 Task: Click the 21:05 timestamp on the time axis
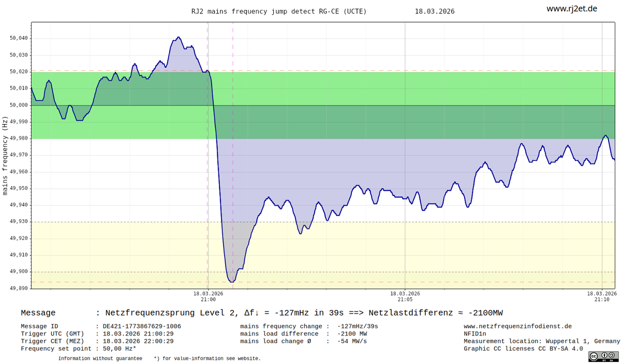coord(404,299)
